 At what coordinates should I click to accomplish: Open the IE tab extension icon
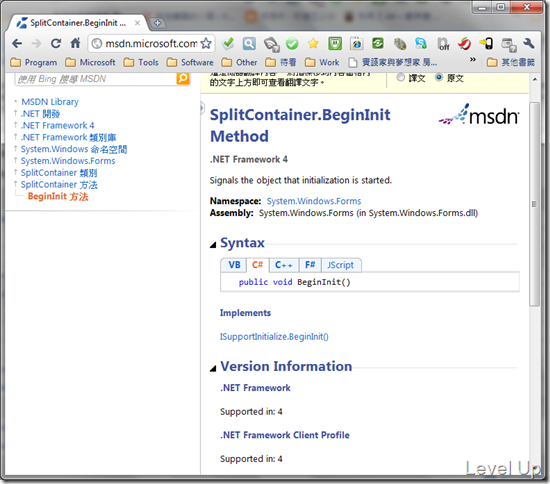(357, 43)
